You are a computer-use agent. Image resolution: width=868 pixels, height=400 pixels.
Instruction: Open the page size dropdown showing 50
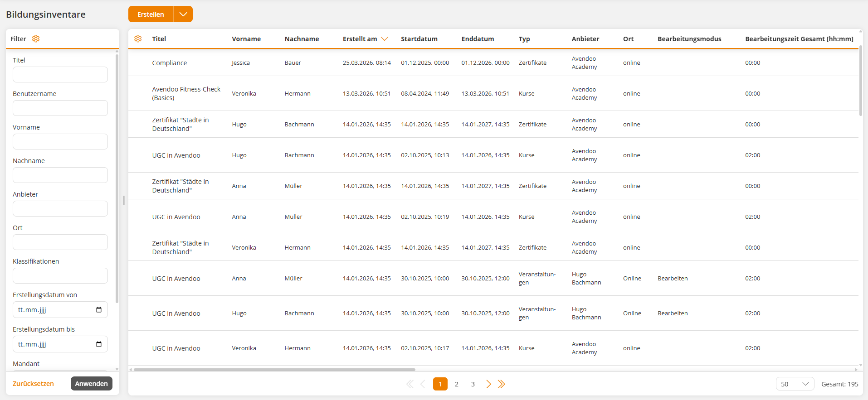coord(795,384)
